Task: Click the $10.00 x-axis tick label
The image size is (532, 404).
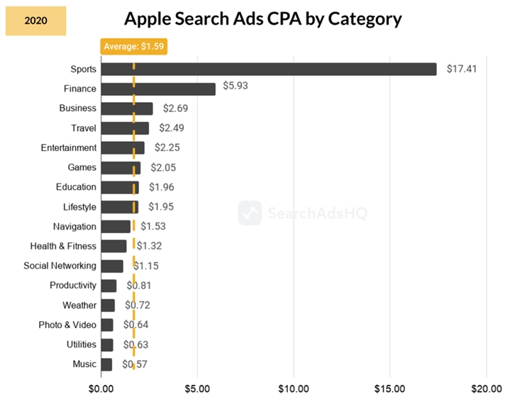Action: pyautogui.click(x=294, y=388)
